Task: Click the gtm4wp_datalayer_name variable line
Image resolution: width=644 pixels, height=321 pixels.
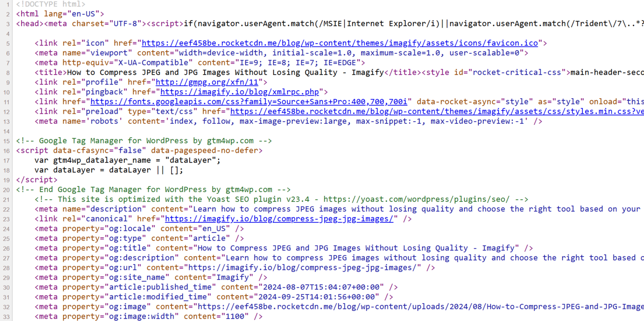Action: 127,160
